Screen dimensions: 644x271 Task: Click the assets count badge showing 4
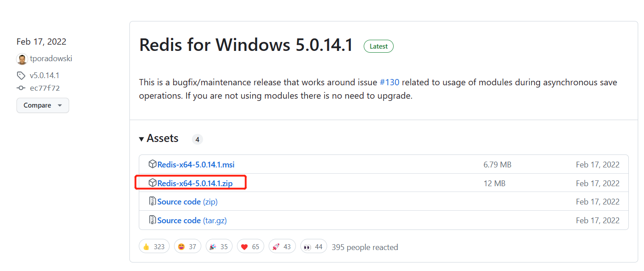(x=197, y=139)
